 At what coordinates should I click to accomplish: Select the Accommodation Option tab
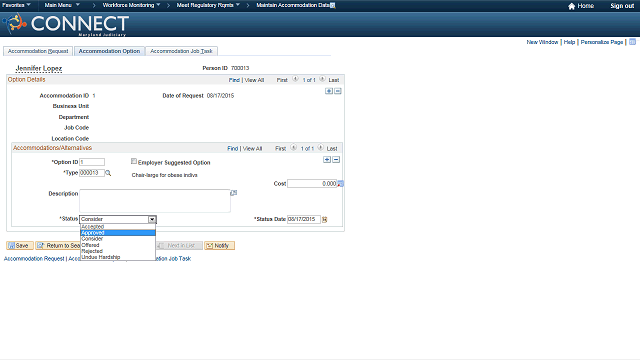(x=109, y=51)
